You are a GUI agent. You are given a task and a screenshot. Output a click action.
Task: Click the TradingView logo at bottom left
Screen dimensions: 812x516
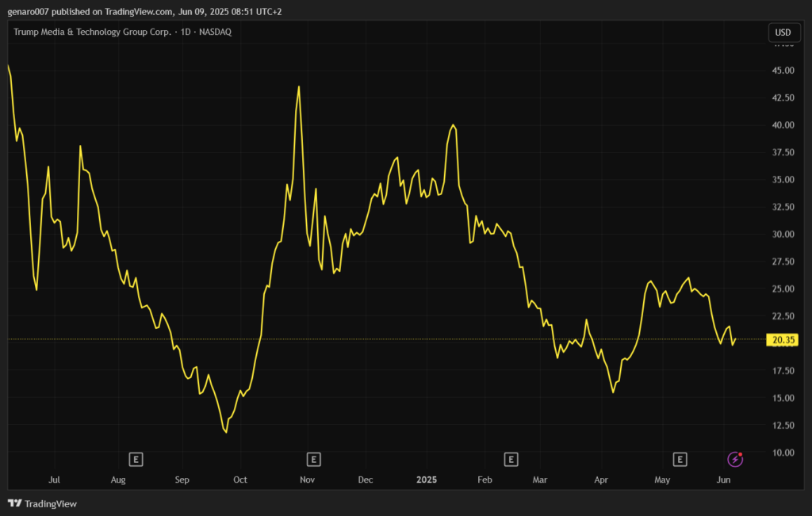43,503
